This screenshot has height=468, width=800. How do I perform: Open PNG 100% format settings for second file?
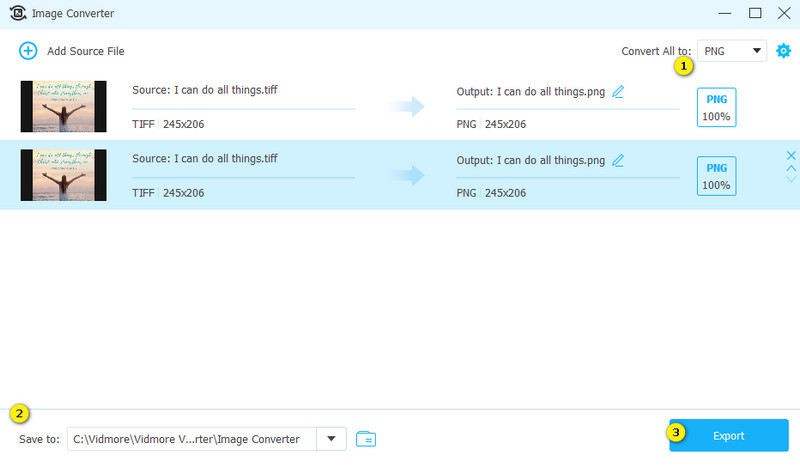715,176
